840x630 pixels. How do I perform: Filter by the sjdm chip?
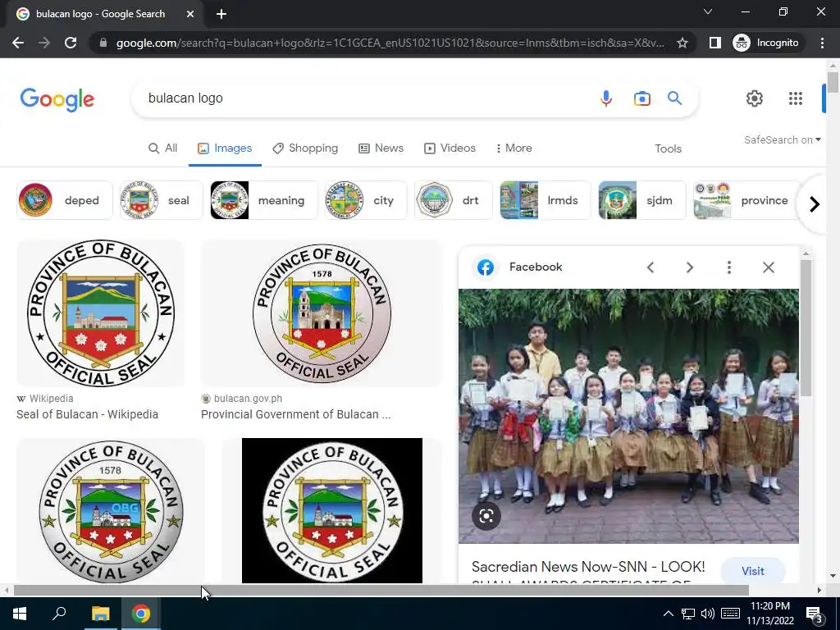(x=641, y=200)
